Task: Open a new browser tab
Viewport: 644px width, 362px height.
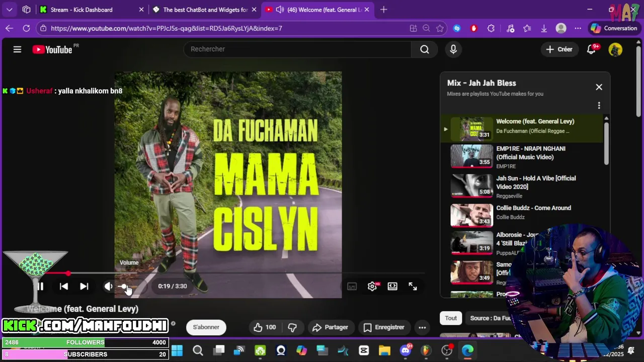Action: coord(384,10)
